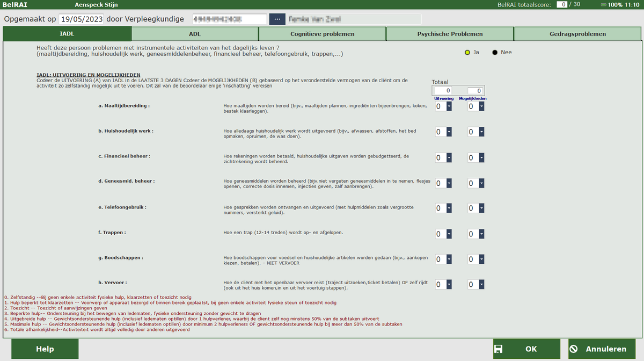Open Vervoer Uitvoering dropdown
644x361 pixels.
pos(449,285)
